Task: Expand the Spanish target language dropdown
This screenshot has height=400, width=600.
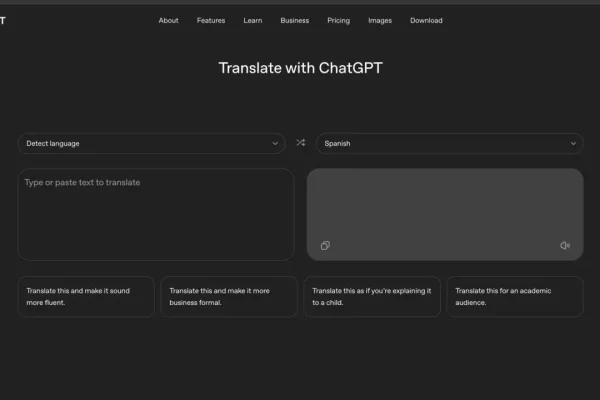Action: pos(449,143)
